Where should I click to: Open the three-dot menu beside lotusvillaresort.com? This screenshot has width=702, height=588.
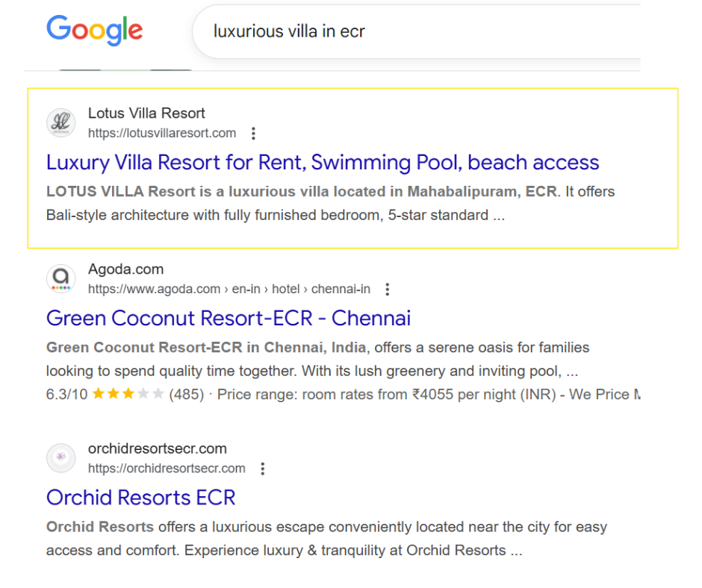coord(253,134)
